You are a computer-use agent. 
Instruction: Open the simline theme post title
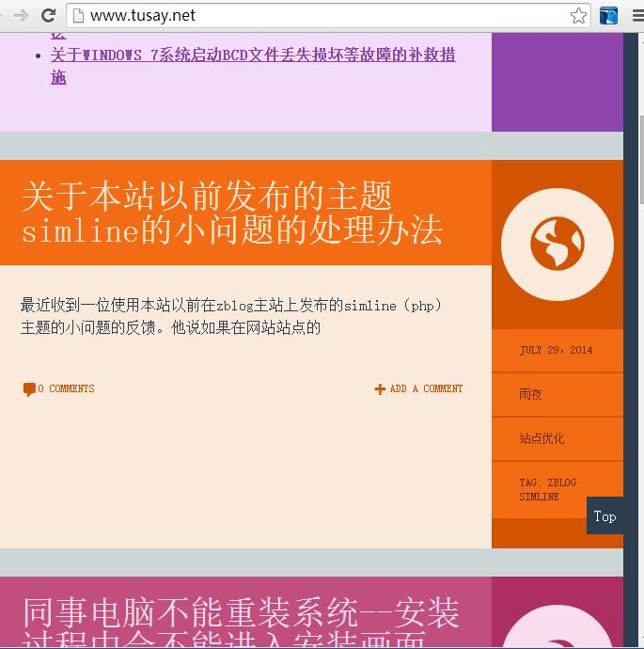click(x=231, y=213)
